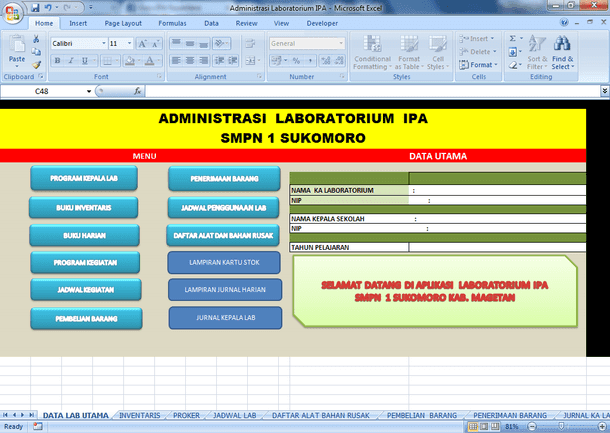Decrease decimal places

coord(339,61)
